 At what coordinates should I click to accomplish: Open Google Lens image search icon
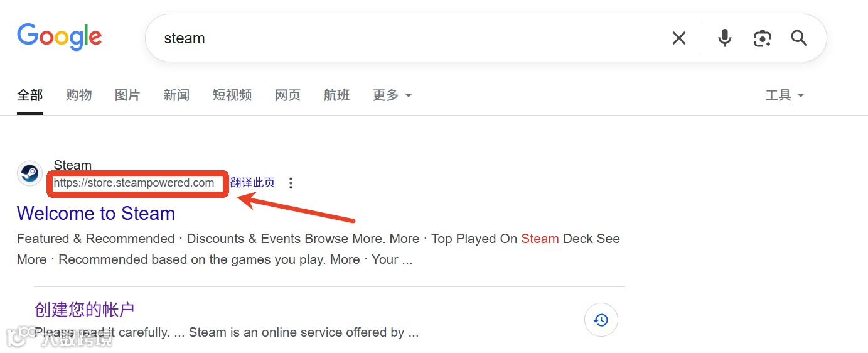pyautogui.click(x=762, y=38)
